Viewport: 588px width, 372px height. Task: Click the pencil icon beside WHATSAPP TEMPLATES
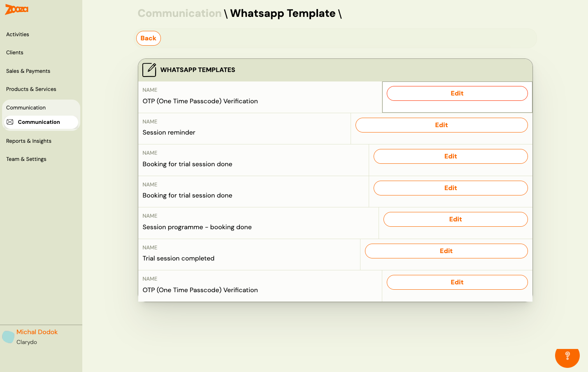[149, 70]
